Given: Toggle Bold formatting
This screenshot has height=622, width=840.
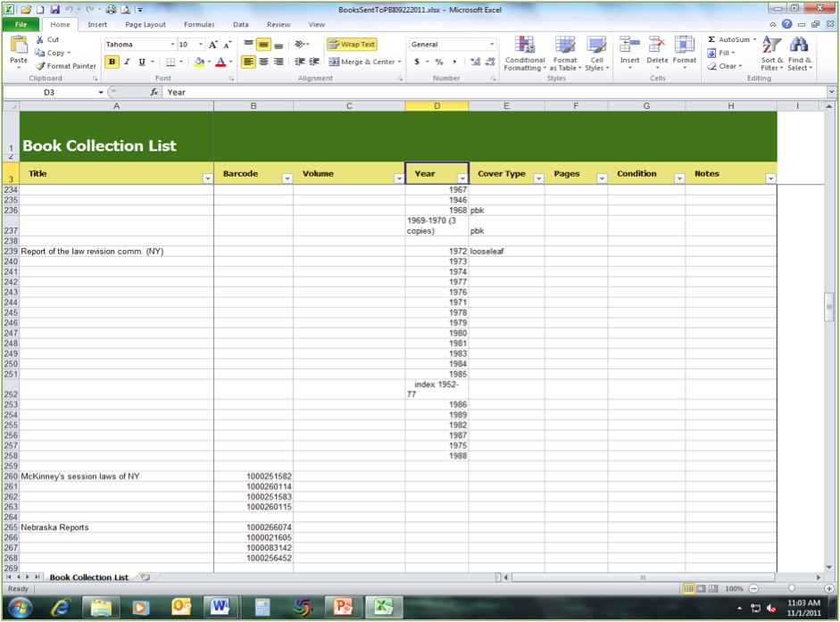Looking at the screenshot, I should [112, 62].
